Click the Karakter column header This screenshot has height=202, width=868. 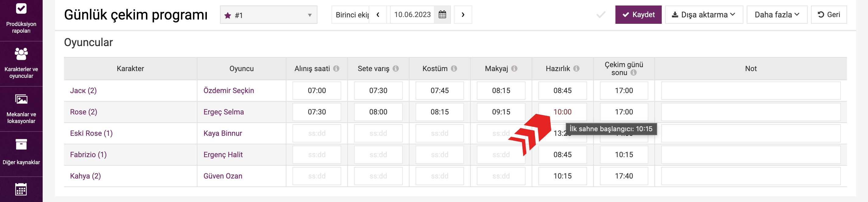pyautogui.click(x=130, y=68)
